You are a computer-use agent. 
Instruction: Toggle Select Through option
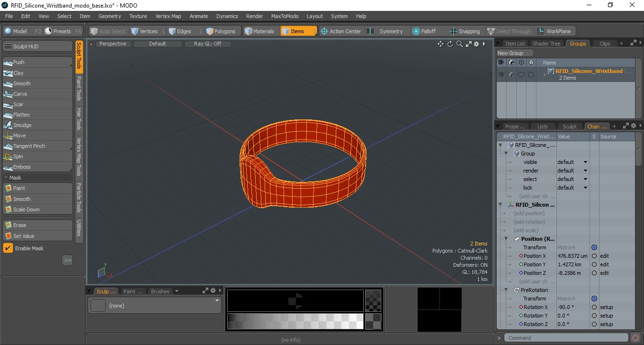coord(510,31)
